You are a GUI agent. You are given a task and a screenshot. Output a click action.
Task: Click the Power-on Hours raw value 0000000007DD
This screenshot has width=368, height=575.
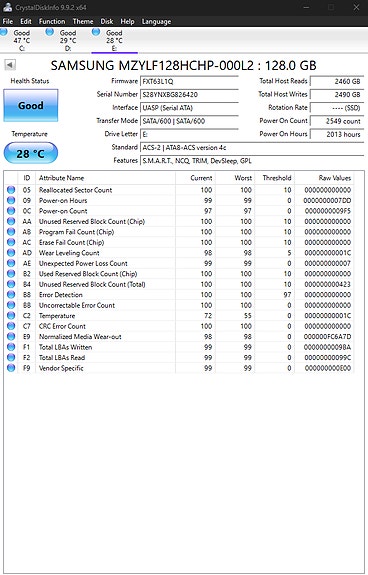[x=327, y=200]
